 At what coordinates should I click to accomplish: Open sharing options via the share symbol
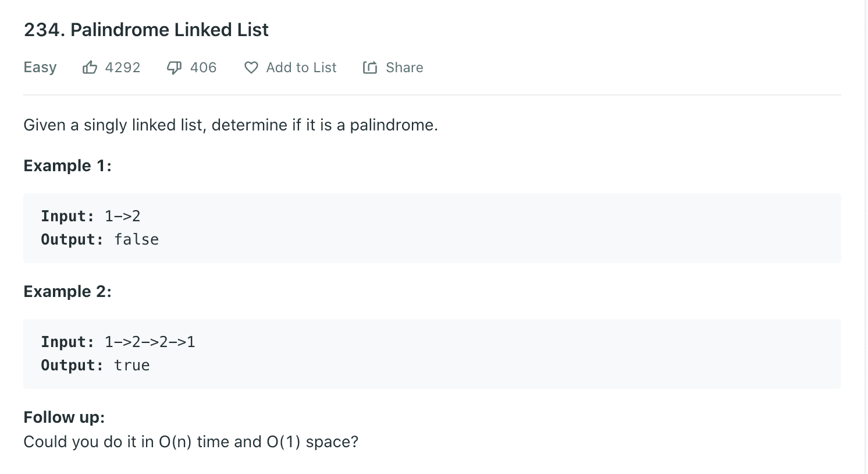pyautogui.click(x=371, y=68)
